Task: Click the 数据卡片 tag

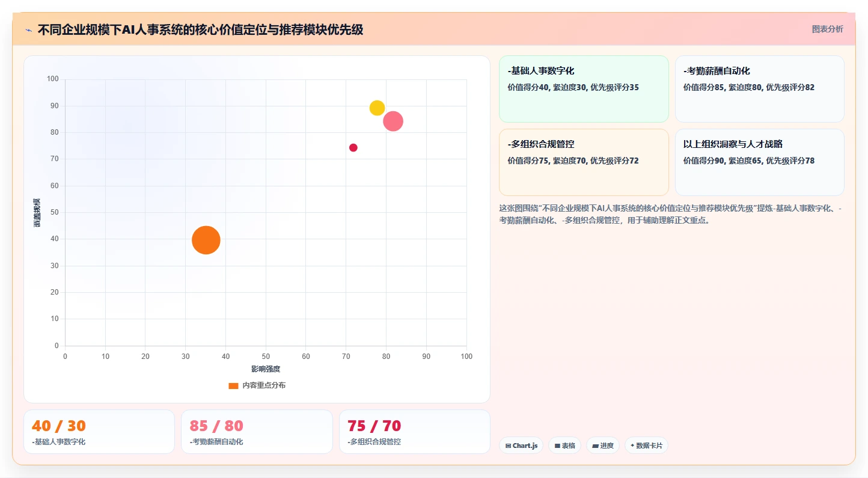Action: pyautogui.click(x=646, y=446)
